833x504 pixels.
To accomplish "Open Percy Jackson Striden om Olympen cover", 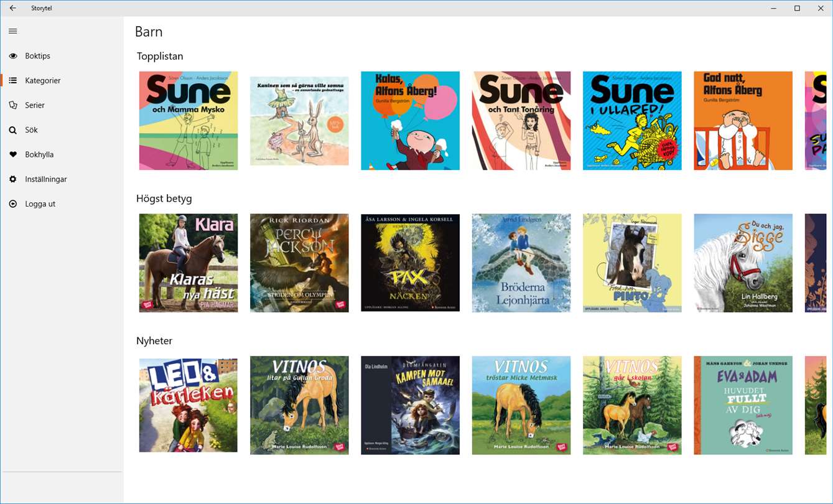I will tap(299, 263).
